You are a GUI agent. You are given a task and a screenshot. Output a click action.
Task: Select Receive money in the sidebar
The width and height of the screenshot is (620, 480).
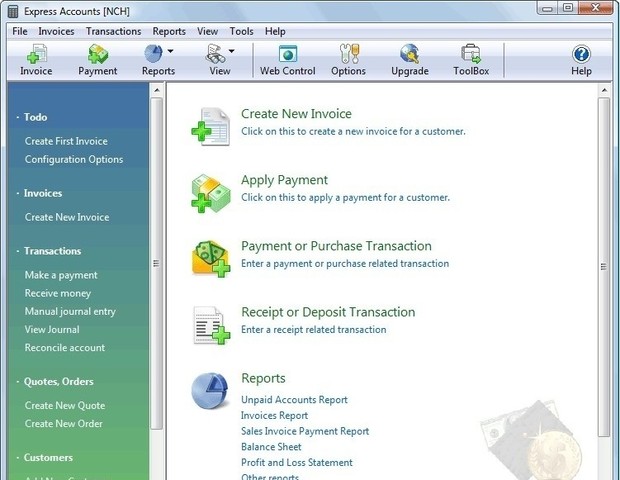[x=58, y=293]
